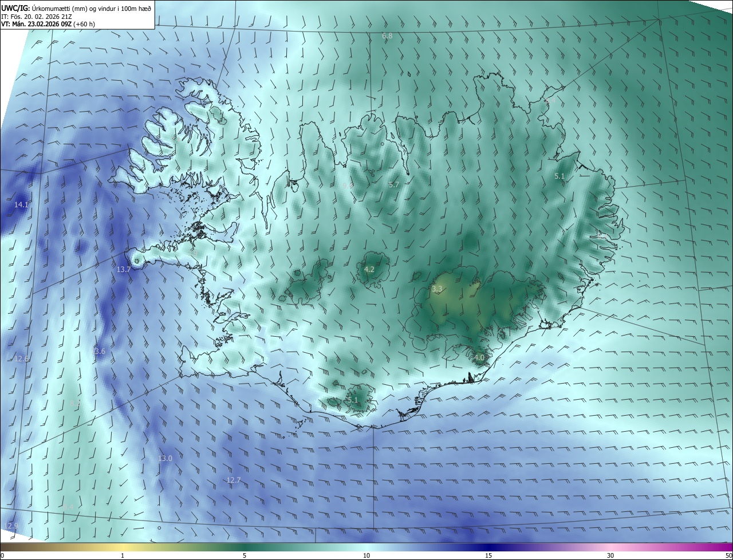Image resolution: width=733 pixels, height=560 pixels.
Task: Click the 3.3 value on Vatnajökull glacier
Action: coord(437,289)
